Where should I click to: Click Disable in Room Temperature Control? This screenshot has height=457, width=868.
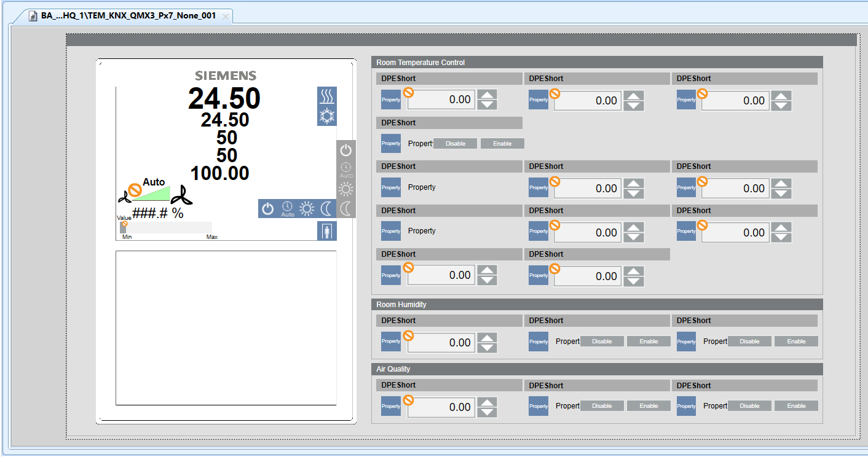pyautogui.click(x=456, y=143)
